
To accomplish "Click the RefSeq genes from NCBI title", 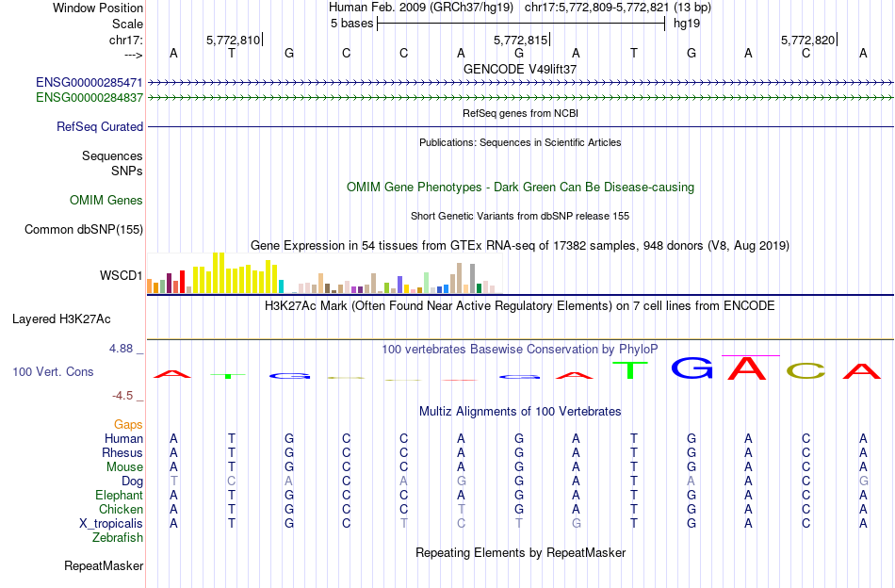I will pyautogui.click(x=521, y=113).
